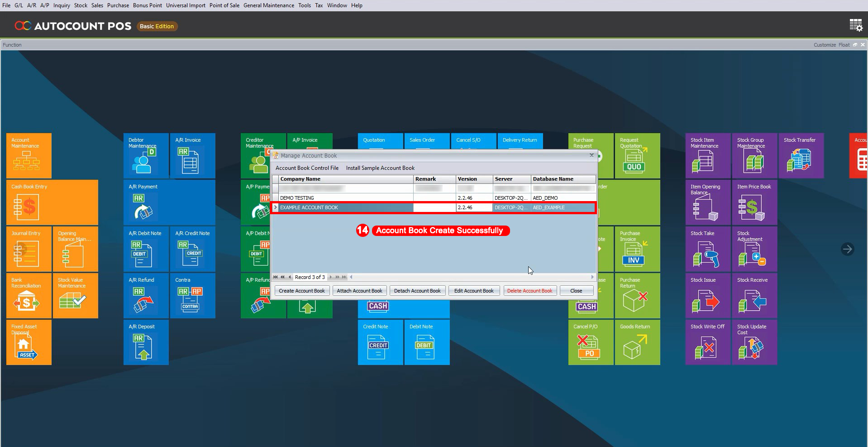This screenshot has width=868, height=447.
Task: Open the Cash Book Entry tile
Action: click(x=52, y=202)
